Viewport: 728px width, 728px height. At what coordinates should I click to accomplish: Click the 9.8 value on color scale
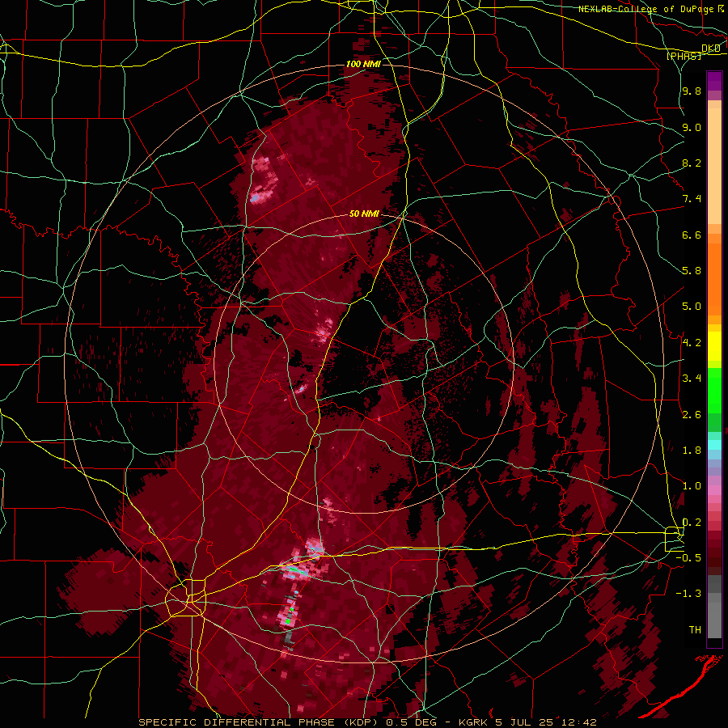(x=692, y=91)
